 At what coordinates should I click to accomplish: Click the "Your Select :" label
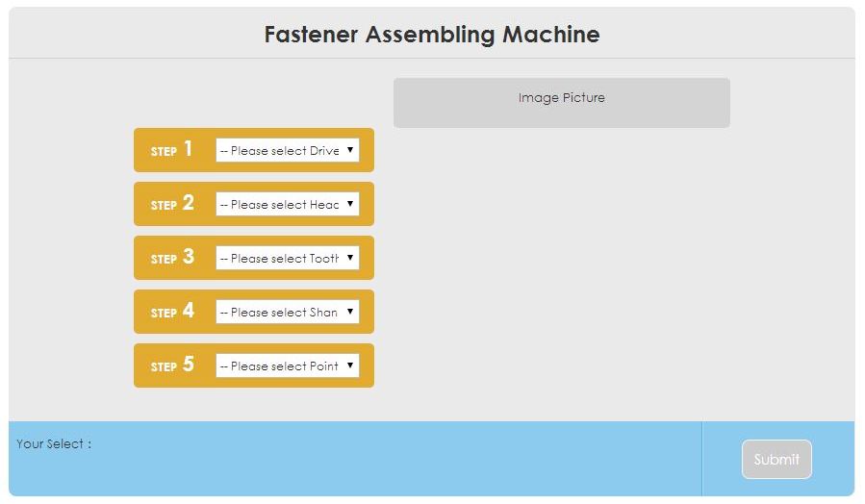[x=54, y=444]
